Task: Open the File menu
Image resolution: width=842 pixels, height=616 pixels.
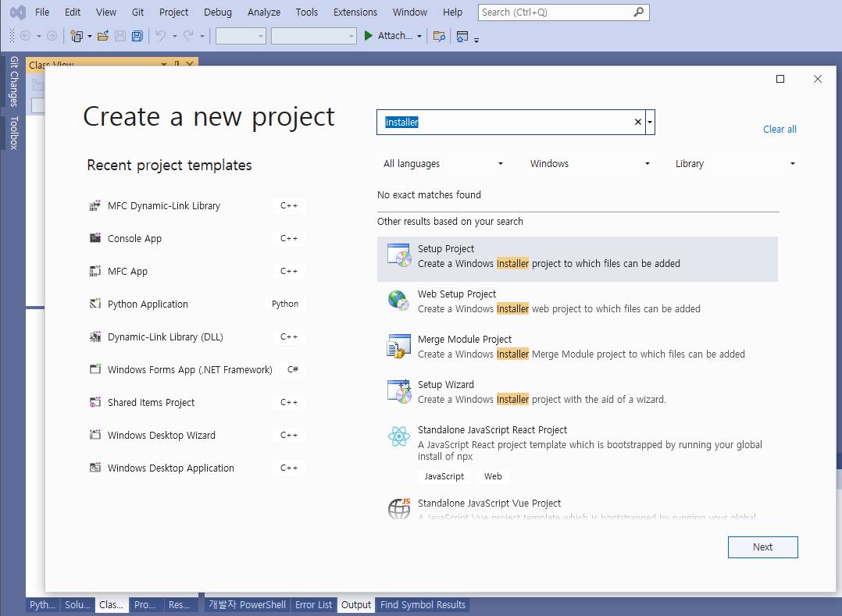Action: pos(42,12)
